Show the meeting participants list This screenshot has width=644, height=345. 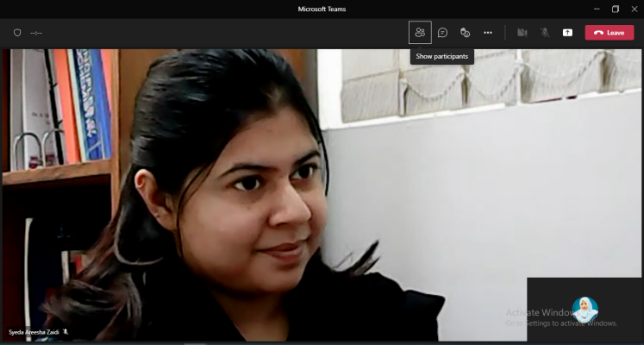pos(420,33)
